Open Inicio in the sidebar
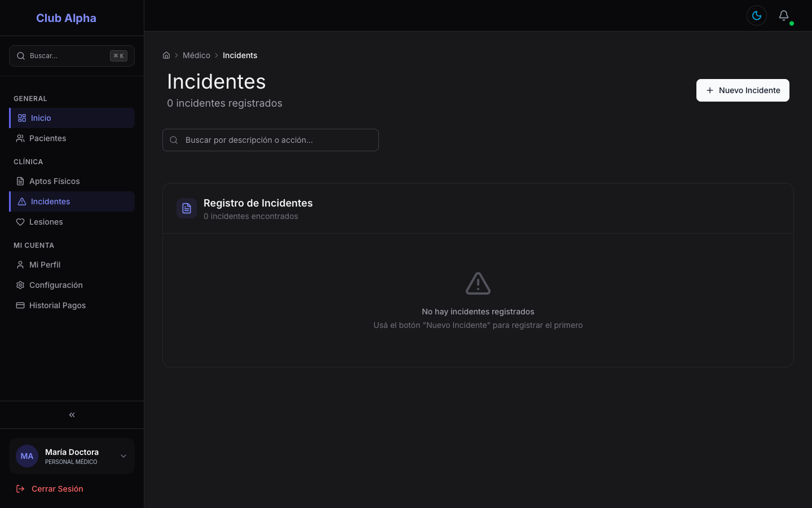The height and width of the screenshot is (508, 812). (x=72, y=118)
